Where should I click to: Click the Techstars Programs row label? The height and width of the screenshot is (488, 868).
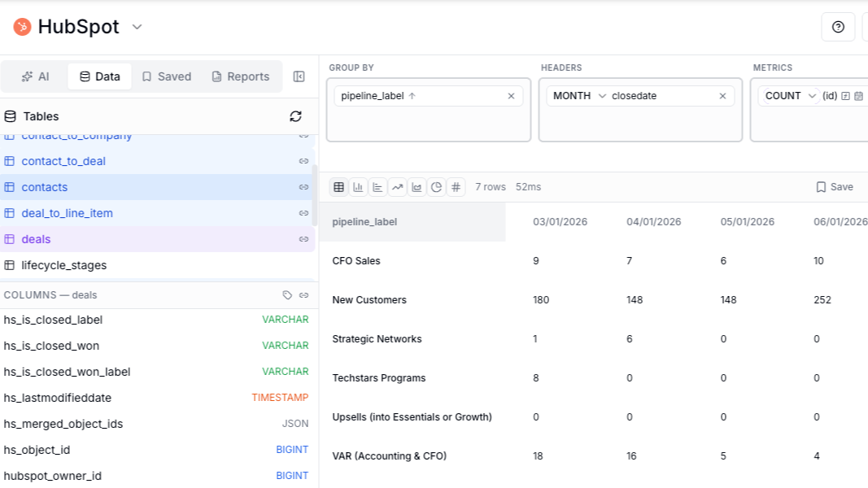tap(378, 378)
